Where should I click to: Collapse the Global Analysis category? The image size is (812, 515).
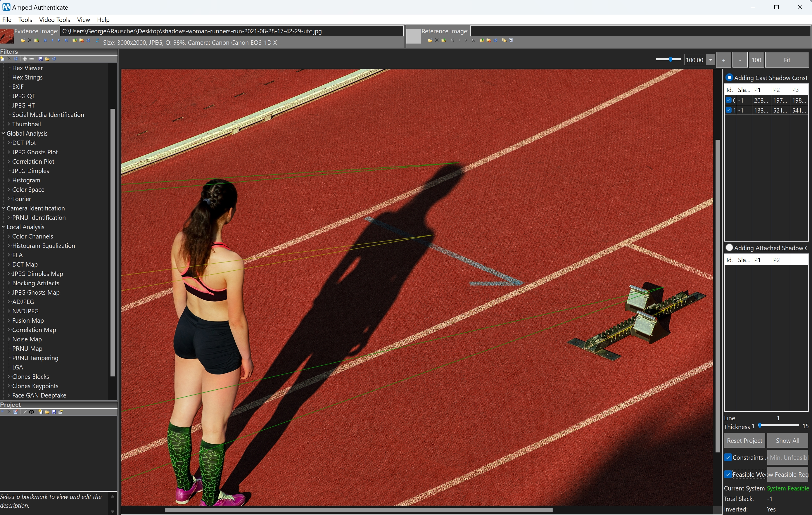pos(4,134)
